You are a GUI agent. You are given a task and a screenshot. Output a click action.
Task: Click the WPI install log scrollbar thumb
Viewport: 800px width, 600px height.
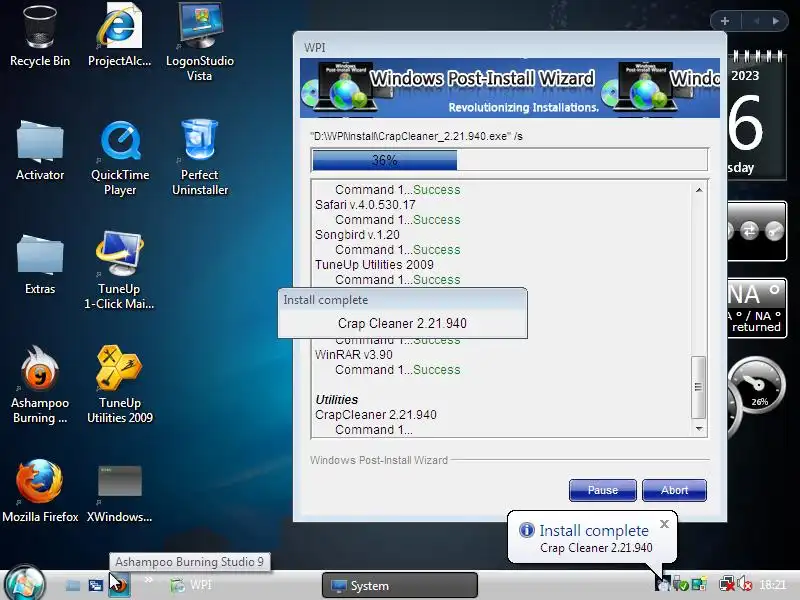pyautogui.click(x=698, y=387)
